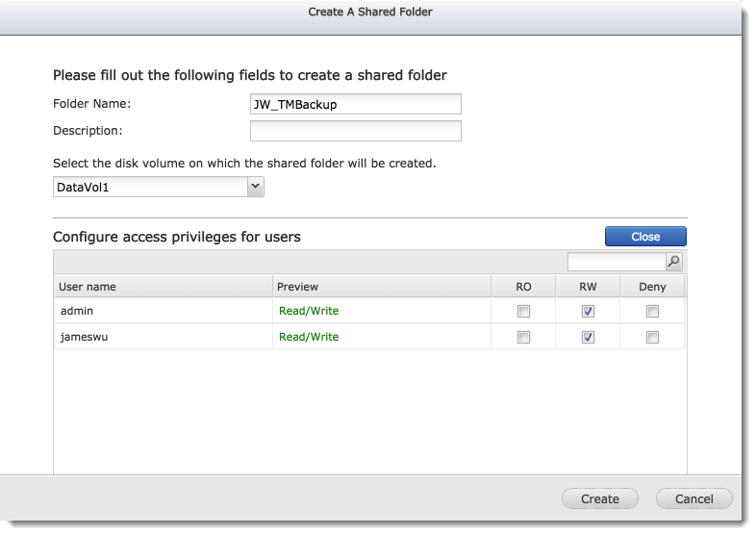Click the RW column header
This screenshot has height=535, width=756.
(589, 287)
